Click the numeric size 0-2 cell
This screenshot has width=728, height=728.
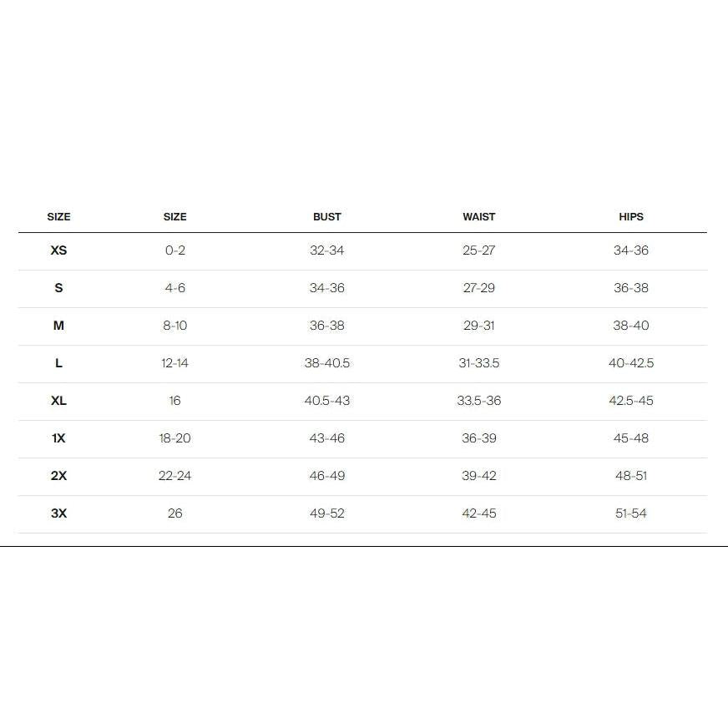(x=175, y=250)
